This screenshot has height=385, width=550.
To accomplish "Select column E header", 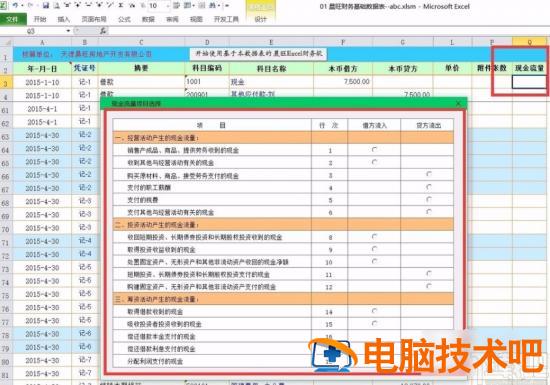I will pyautogui.click(x=271, y=42).
